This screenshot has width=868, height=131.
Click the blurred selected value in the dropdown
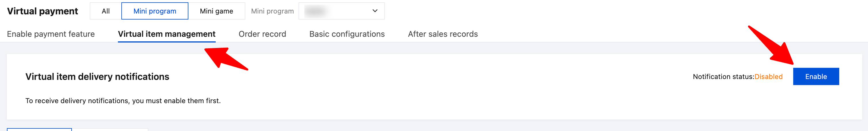[x=315, y=11]
